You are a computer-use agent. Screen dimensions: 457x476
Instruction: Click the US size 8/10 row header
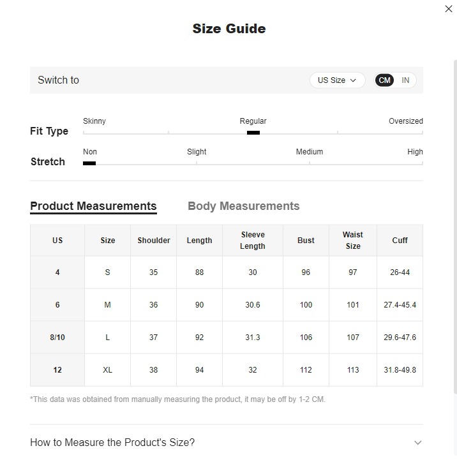(57, 338)
